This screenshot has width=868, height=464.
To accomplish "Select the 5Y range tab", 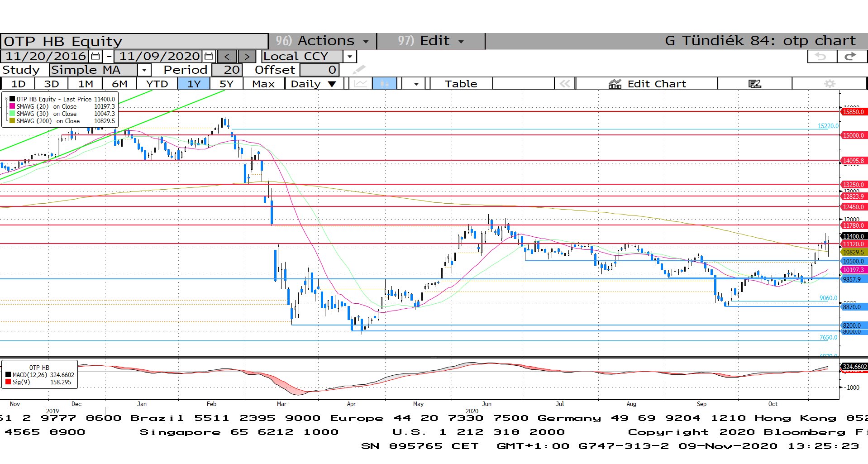I will pyautogui.click(x=226, y=84).
